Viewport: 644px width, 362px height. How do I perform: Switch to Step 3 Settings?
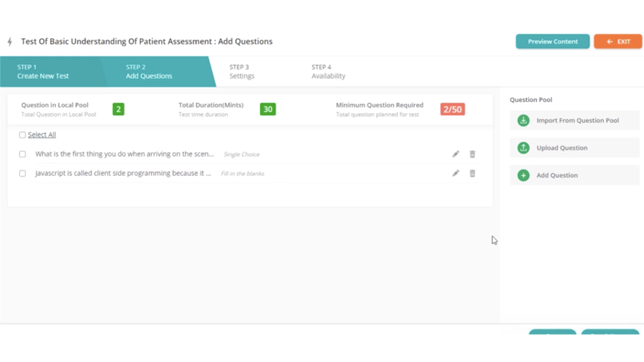(x=242, y=72)
